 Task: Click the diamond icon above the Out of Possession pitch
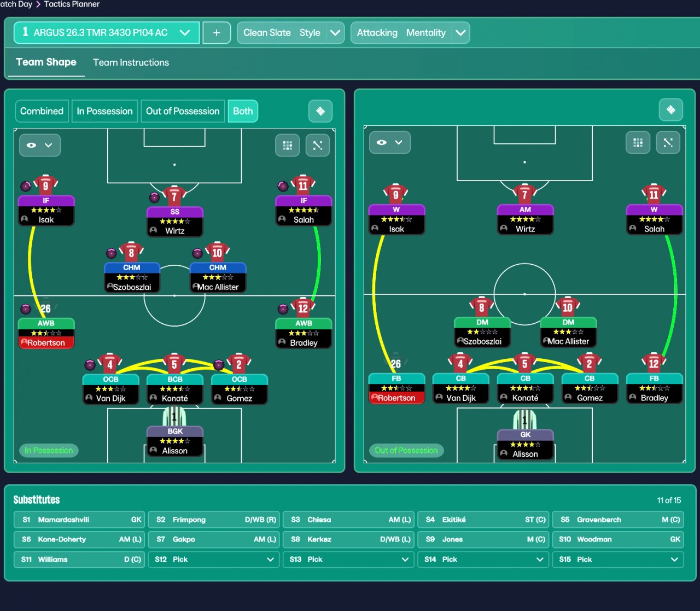click(671, 110)
